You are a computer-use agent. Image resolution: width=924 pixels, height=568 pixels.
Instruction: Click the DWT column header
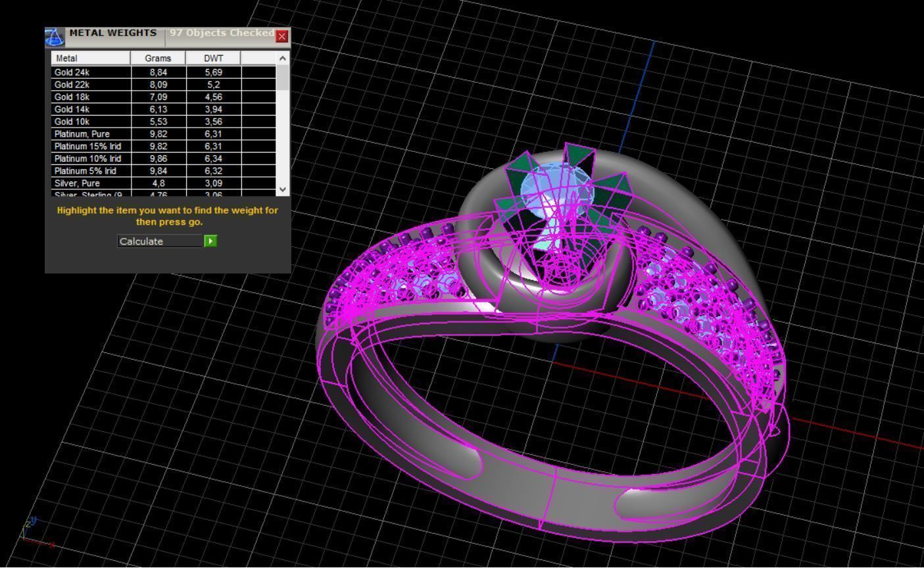[214, 58]
